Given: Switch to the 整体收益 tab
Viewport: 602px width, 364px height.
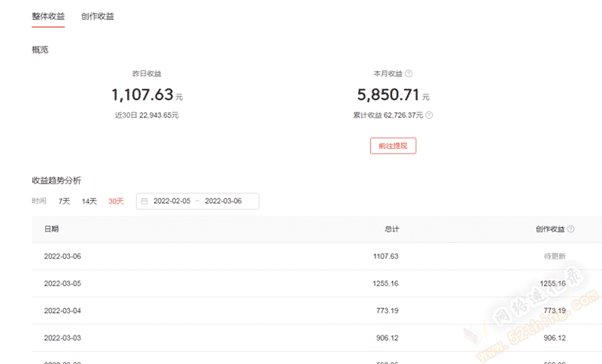Looking at the screenshot, I should pos(48,16).
